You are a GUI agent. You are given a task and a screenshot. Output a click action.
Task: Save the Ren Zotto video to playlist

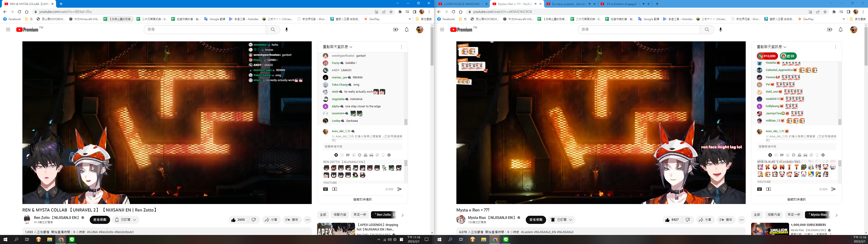point(292,220)
